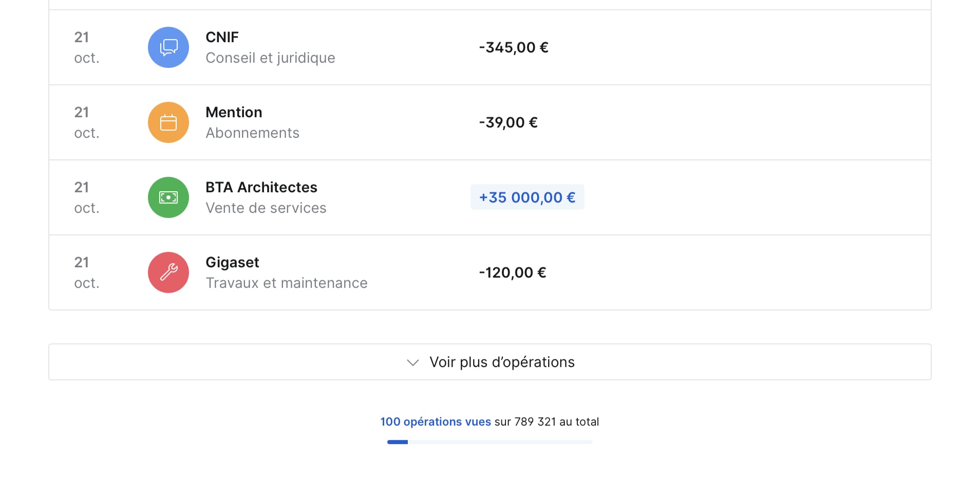This screenshot has width=980, height=478.
Task: Click the Vente de services category label
Action: (266, 208)
